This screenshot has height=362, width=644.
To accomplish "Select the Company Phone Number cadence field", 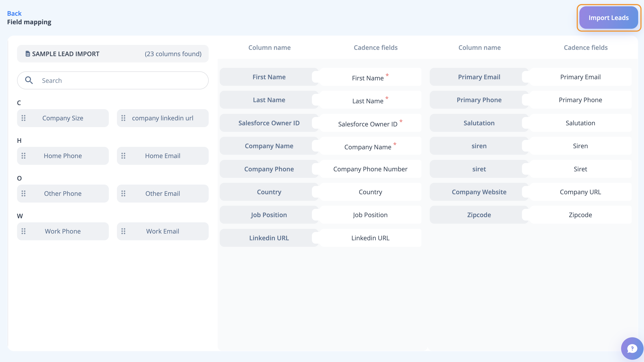I will [x=370, y=169].
